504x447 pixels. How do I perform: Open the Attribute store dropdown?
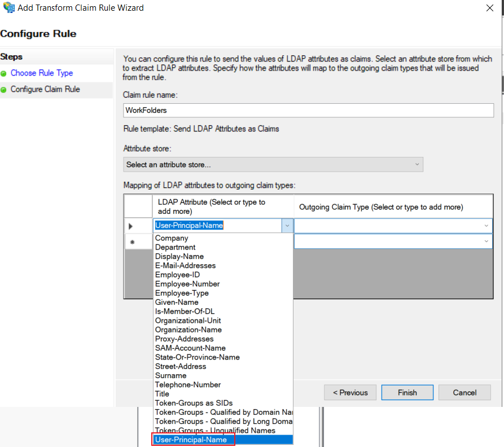[x=273, y=165]
